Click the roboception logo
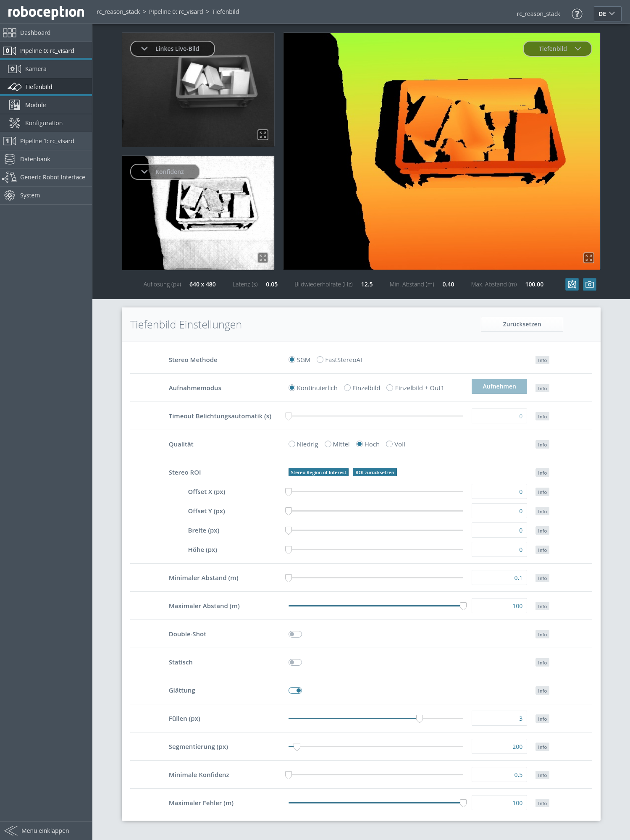Image resolution: width=630 pixels, height=840 pixels. [x=46, y=12]
